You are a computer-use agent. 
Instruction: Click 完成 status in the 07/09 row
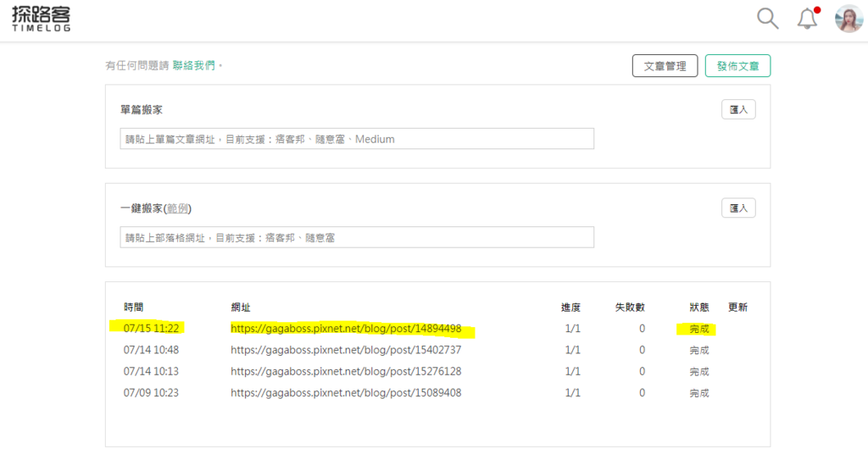coord(699,394)
